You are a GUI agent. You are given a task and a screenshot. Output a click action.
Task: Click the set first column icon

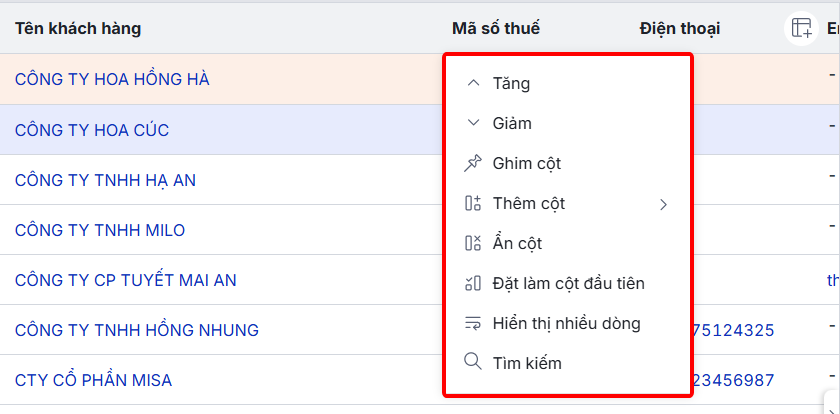(473, 284)
